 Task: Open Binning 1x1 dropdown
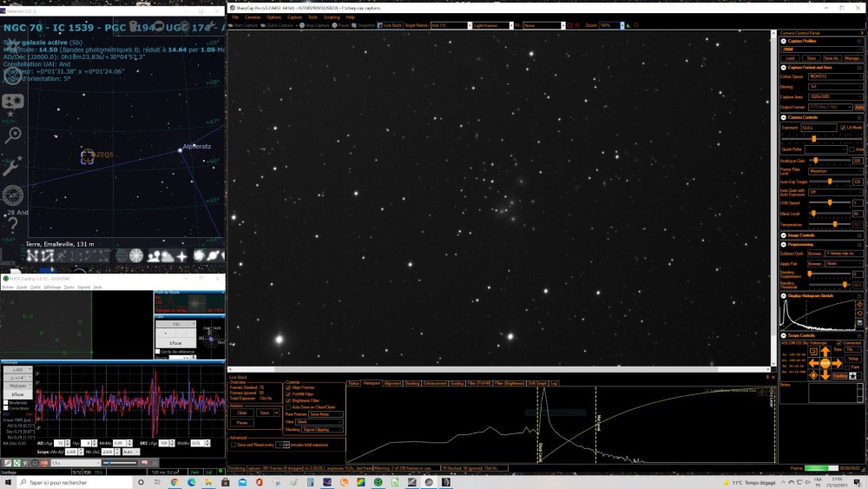(x=835, y=86)
